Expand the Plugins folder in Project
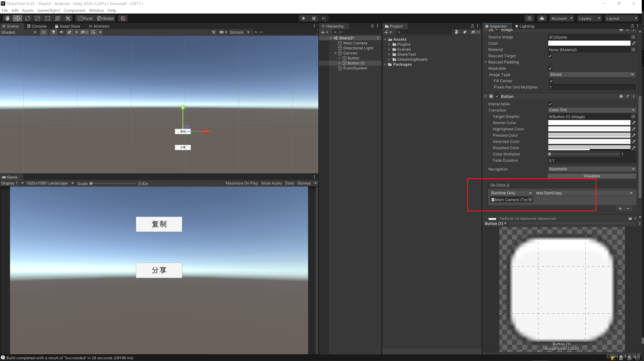 click(389, 44)
